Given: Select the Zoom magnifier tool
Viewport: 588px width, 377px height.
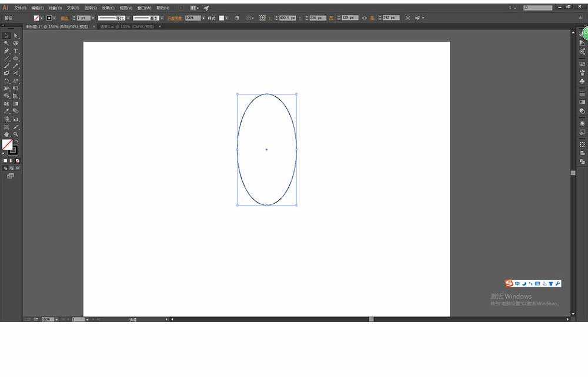Looking at the screenshot, I should pyautogui.click(x=16, y=134).
